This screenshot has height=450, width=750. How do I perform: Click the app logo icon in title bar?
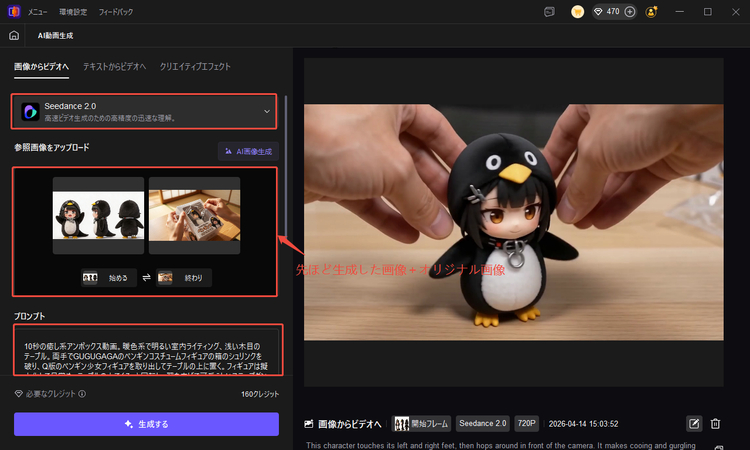click(14, 11)
